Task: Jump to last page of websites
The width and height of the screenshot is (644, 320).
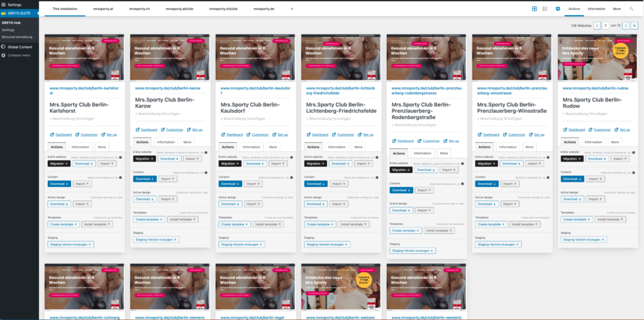Action: tap(635, 26)
